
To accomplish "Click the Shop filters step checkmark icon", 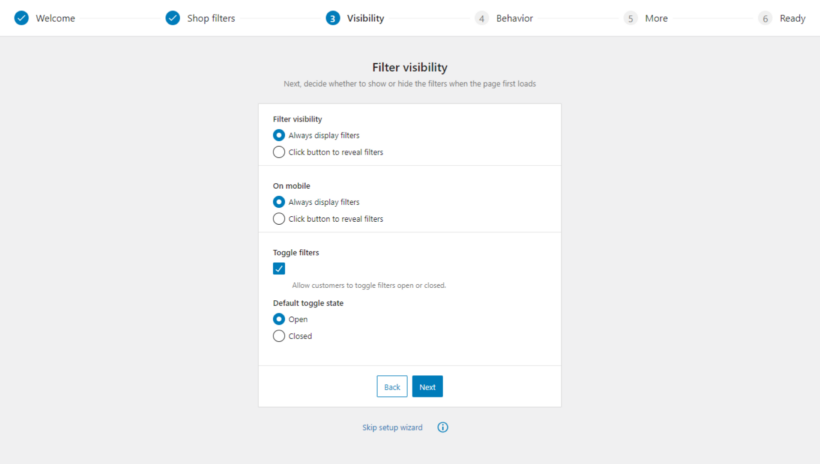I will (x=173, y=18).
